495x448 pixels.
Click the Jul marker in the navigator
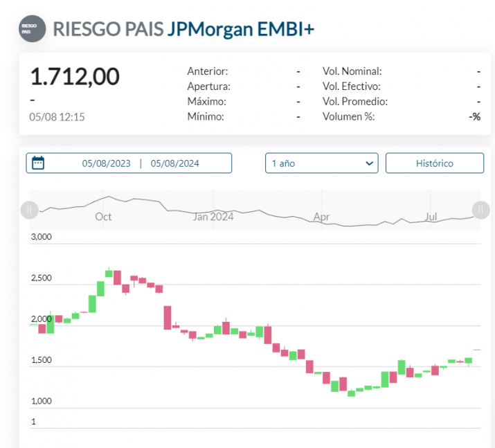pyautogui.click(x=431, y=217)
